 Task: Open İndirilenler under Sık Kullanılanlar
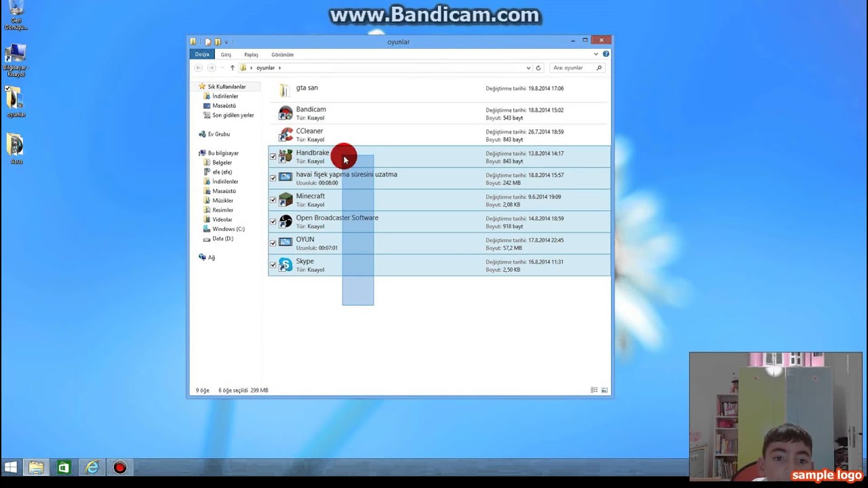225,96
